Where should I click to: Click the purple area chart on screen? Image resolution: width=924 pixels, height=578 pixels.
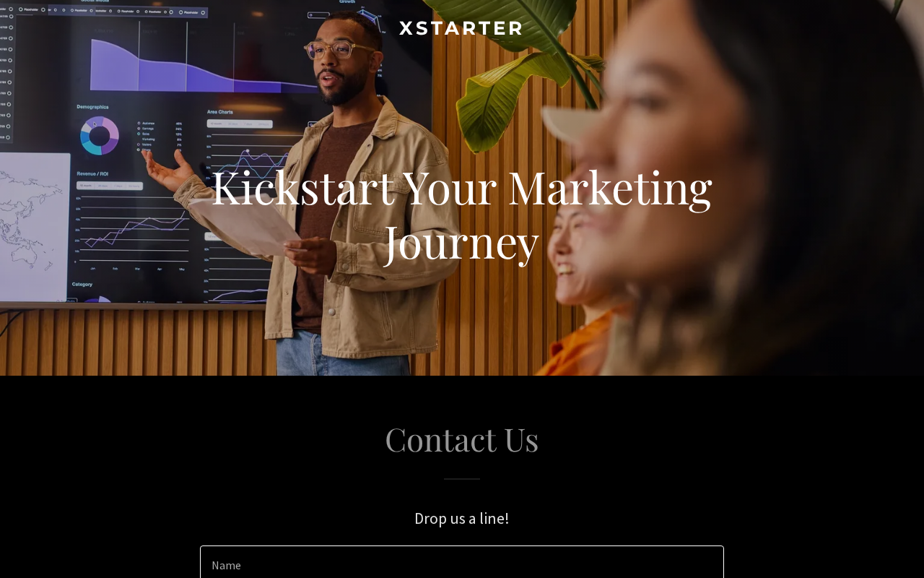pyautogui.click(x=202, y=66)
